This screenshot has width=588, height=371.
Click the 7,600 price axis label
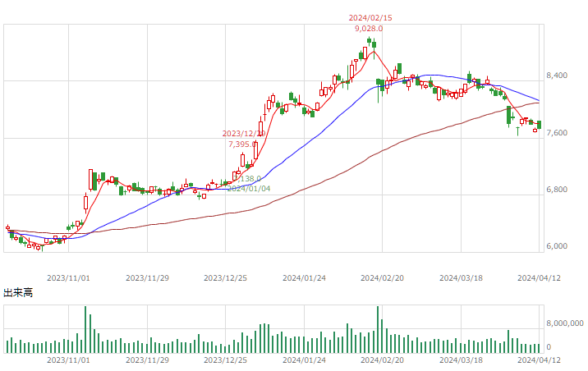point(557,133)
